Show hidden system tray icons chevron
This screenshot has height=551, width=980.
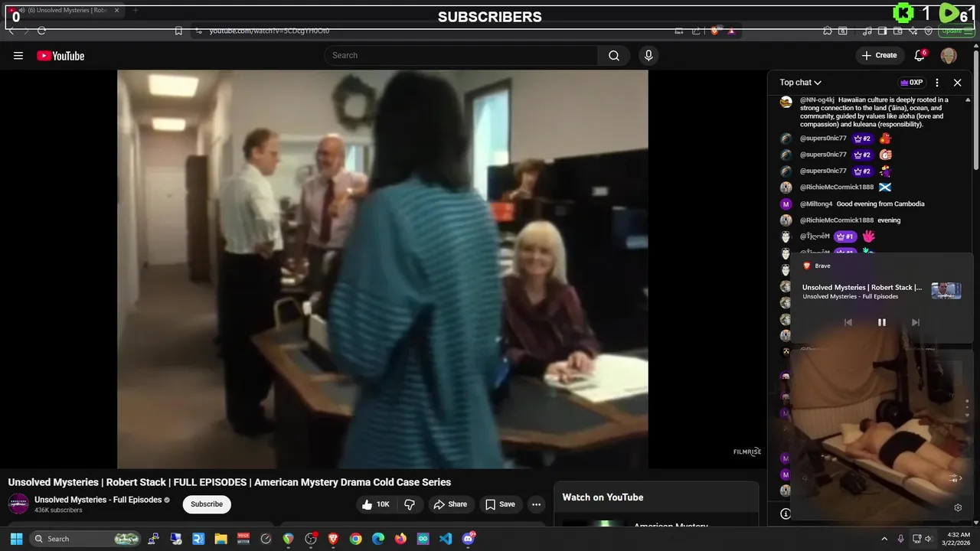pos(884,539)
